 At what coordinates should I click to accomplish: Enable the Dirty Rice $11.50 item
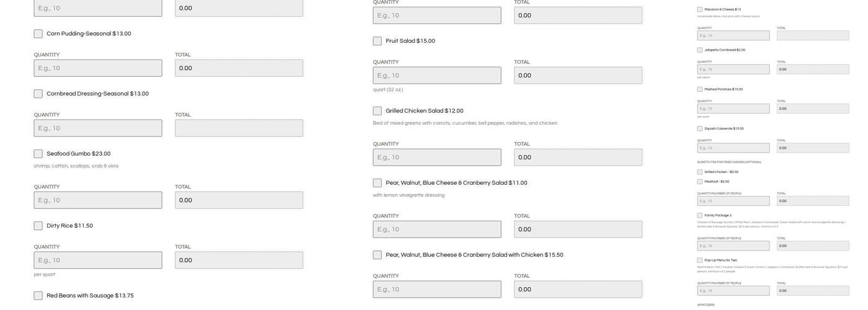[38, 226]
